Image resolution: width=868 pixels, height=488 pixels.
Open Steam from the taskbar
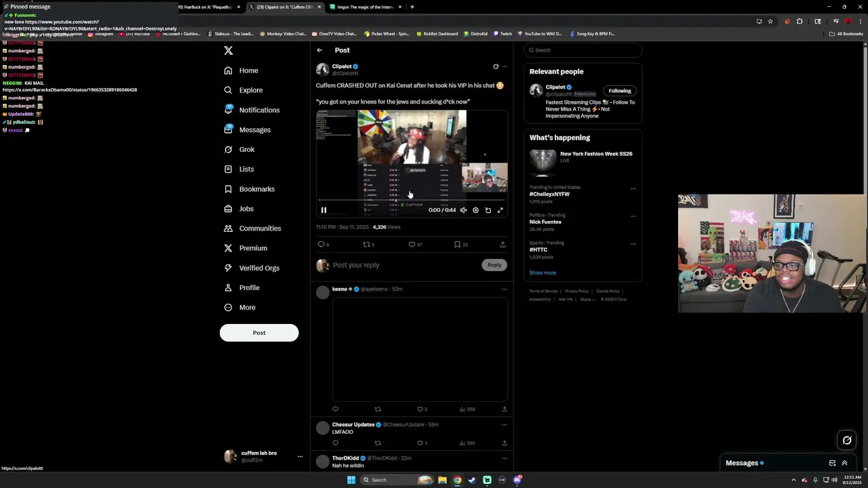472,480
